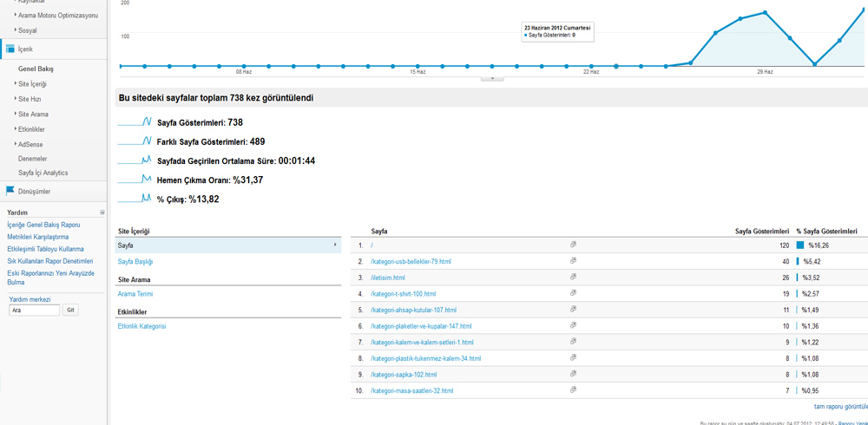Expand the Site Arama sidebar item

pos(30,114)
